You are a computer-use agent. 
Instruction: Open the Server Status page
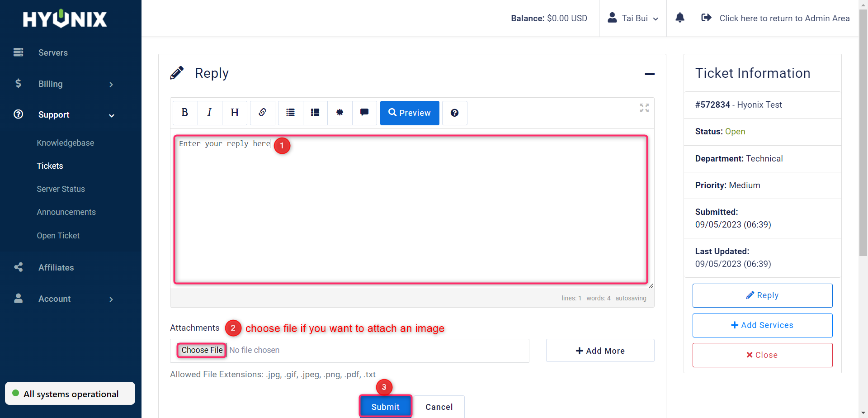pyautogui.click(x=61, y=189)
